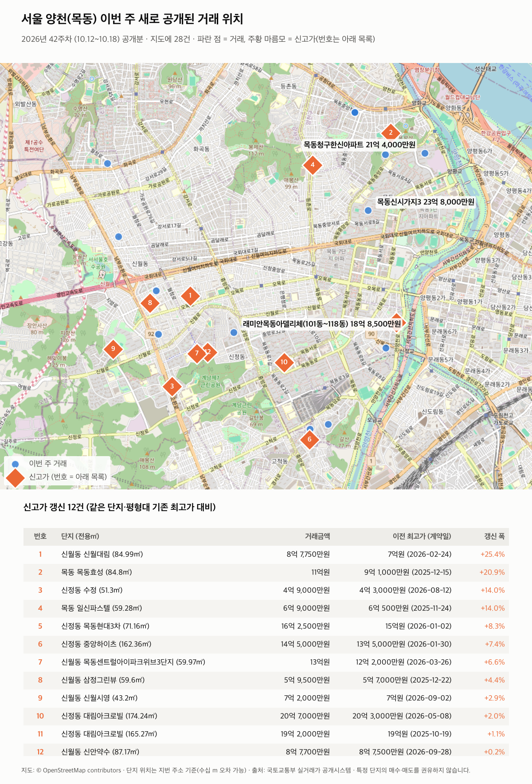Click 신월동 신안약수 (87.17㎡) row name

(x=100, y=752)
